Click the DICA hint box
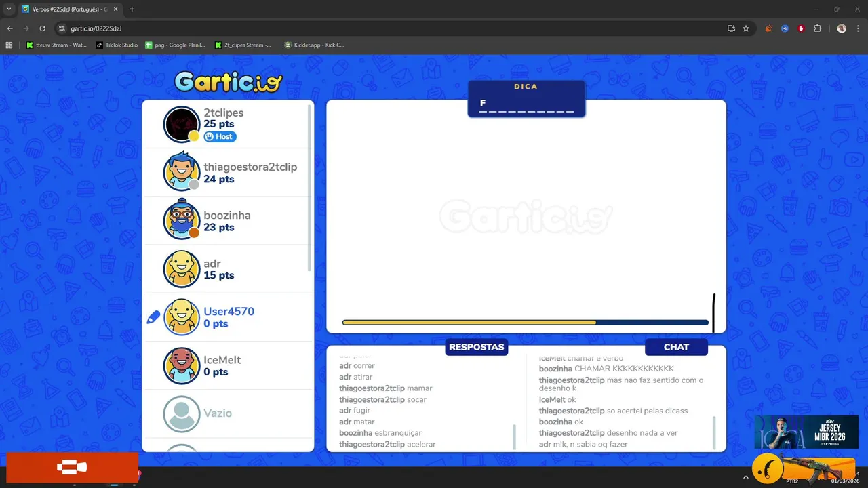Screen dimensions: 868x488 point(526,99)
